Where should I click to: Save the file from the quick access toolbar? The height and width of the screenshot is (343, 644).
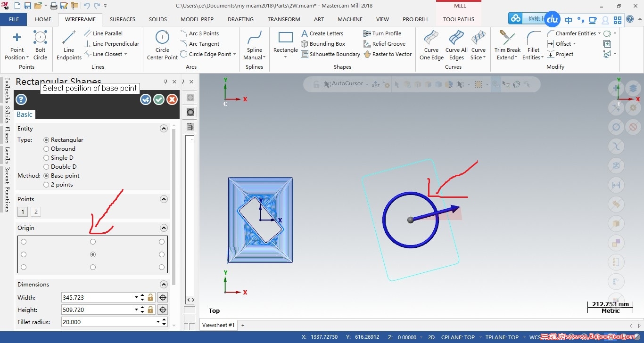(x=27, y=6)
